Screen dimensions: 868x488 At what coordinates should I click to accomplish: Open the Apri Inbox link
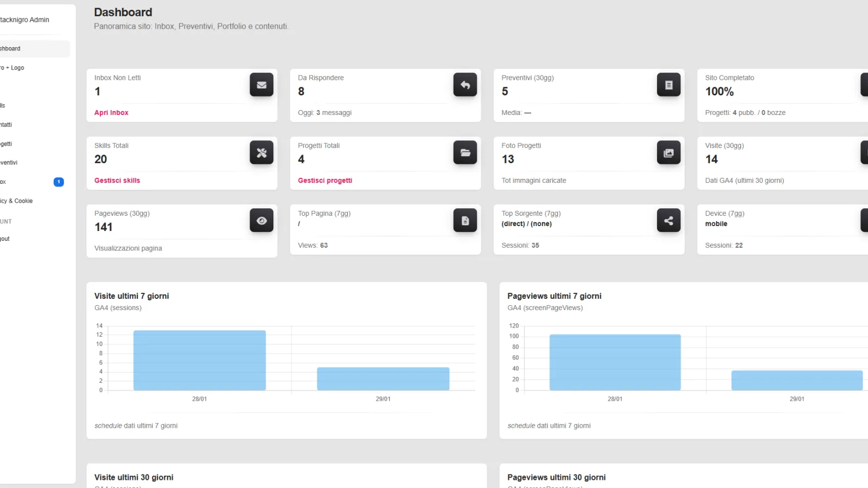pyautogui.click(x=111, y=113)
